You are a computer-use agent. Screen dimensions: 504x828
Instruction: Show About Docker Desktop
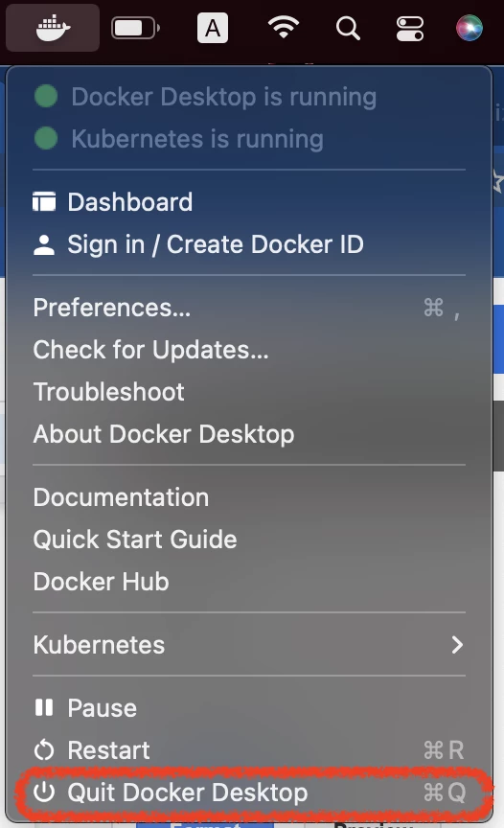coord(249,434)
